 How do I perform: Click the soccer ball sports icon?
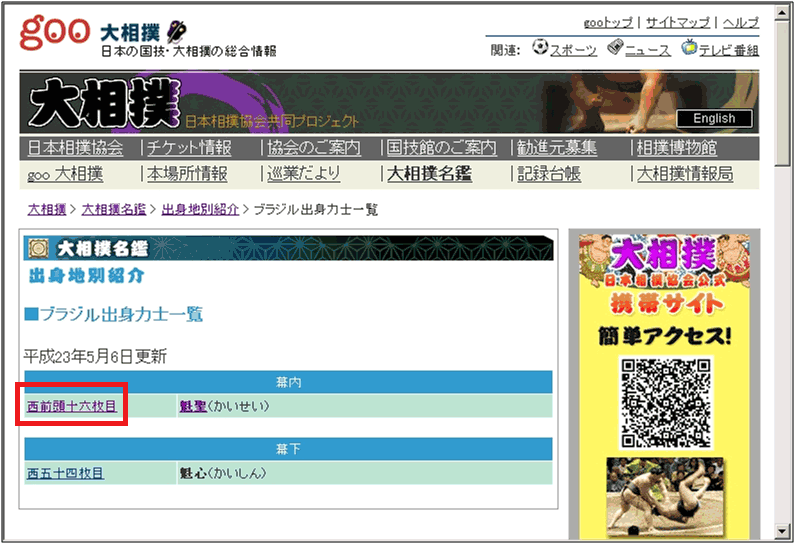pos(540,47)
